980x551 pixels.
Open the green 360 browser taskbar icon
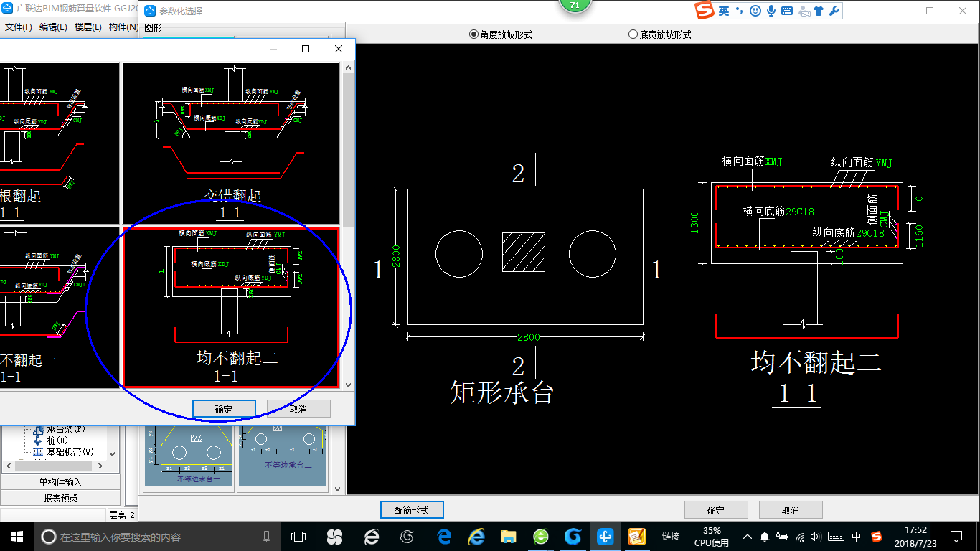[541, 537]
